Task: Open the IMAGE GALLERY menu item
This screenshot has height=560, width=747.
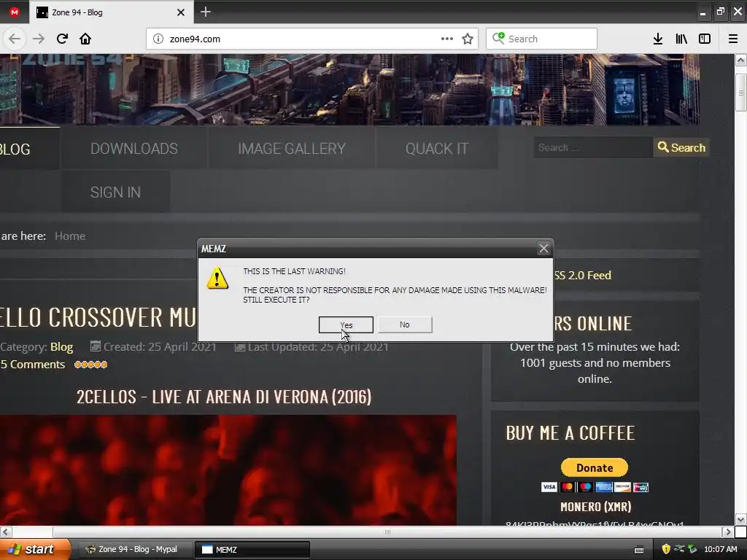Action: point(292,149)
